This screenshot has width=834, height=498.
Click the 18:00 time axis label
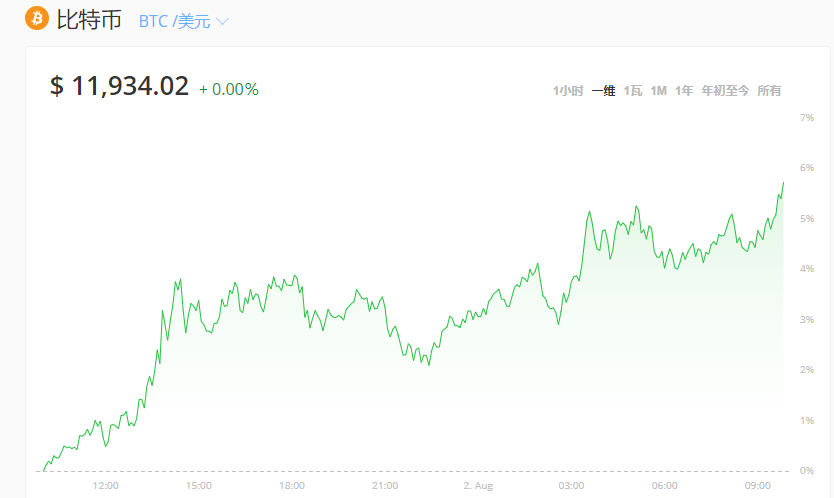pos(291,485)
